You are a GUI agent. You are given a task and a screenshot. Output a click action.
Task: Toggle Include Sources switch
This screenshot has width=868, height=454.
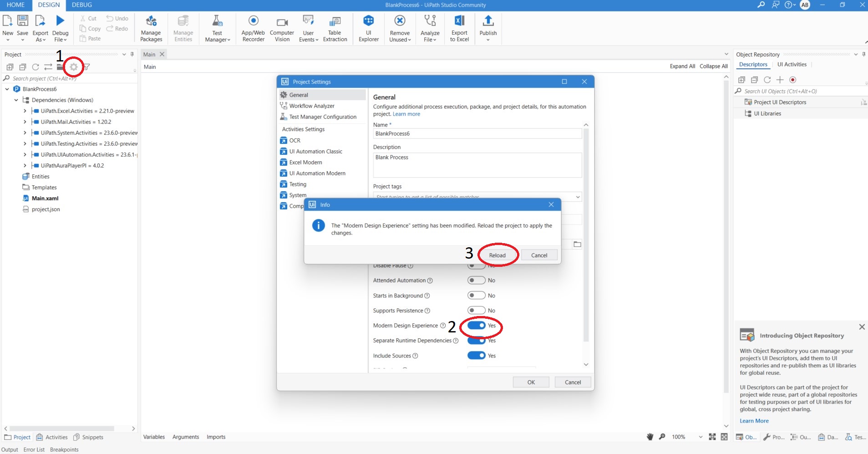click(x=476, y=356)
